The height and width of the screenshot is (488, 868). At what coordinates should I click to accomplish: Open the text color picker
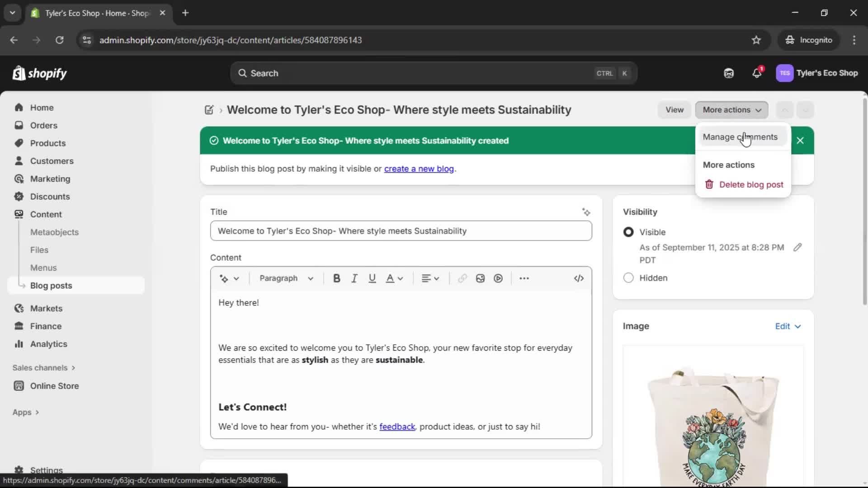point(394,278)
